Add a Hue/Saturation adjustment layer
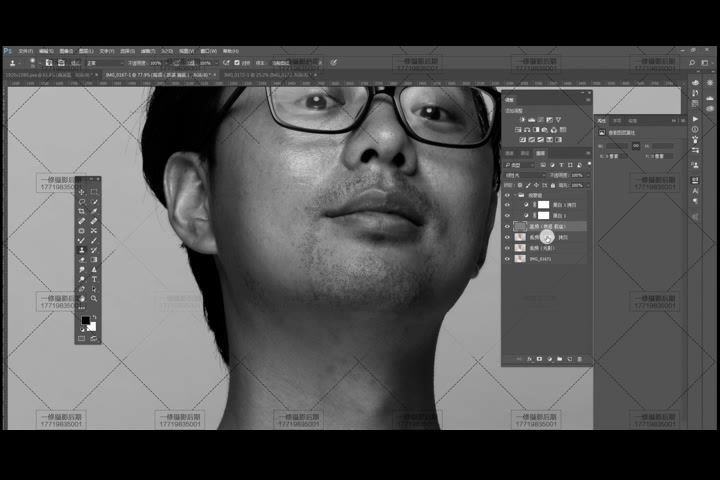Image resolution: width=720 pixels, height=480 pixels. click(x=518, y=130)
